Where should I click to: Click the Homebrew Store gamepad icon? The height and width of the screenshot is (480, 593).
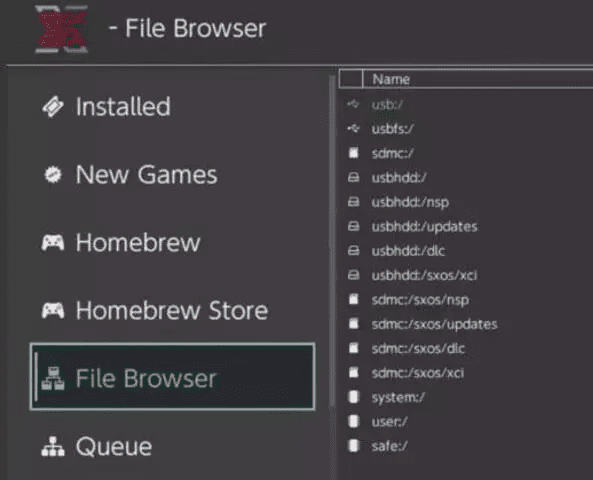(x=53, y=311)
